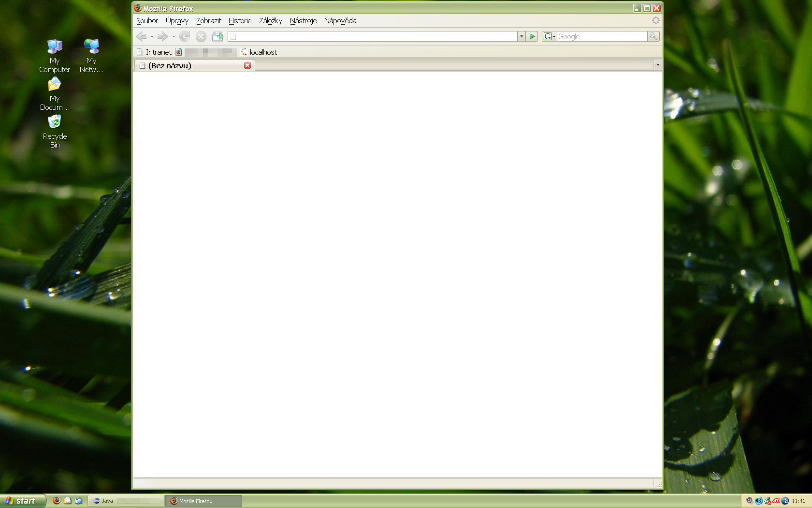Close the (Bez názvu) tab
Viewport: 812px width, 508px height.
click(247, 65)
